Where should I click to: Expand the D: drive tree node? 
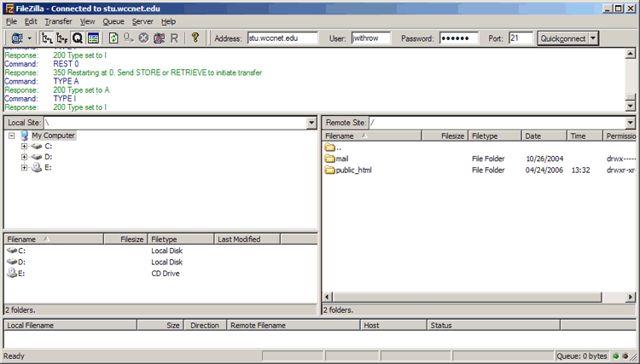tap(24, 157)
